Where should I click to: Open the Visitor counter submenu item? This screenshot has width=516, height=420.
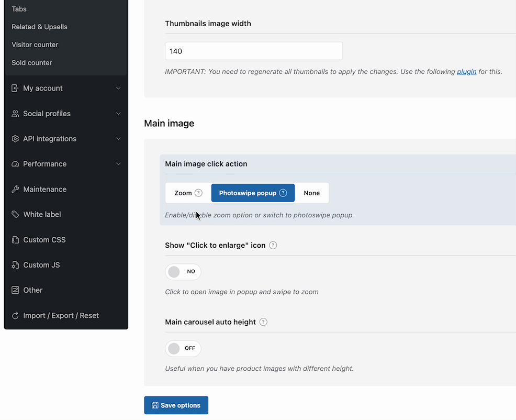[x=35, y=45]
